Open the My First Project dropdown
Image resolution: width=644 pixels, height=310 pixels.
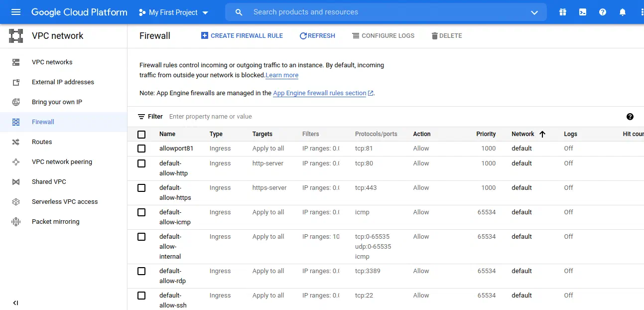tap(174, 12)
